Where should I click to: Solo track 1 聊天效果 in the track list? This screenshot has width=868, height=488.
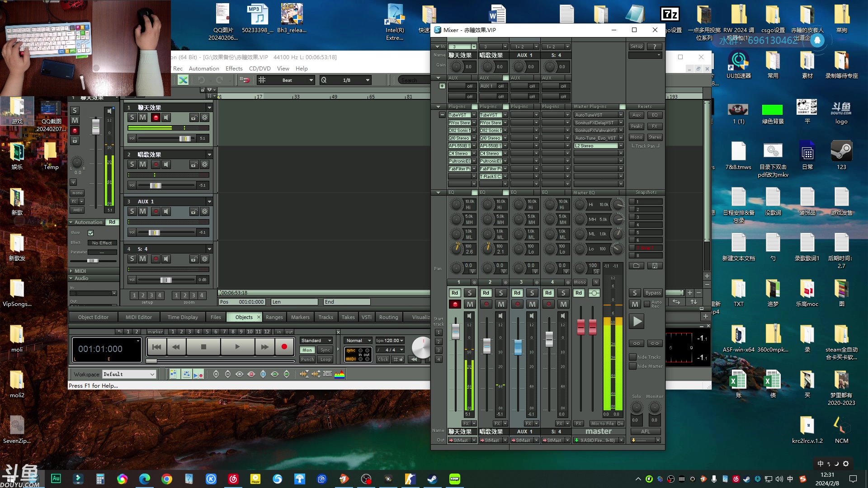(132, 117)
